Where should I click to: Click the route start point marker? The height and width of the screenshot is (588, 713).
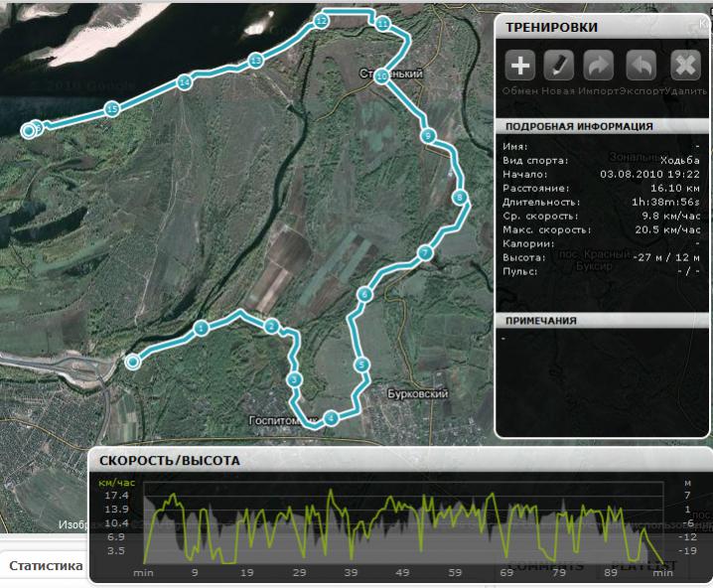(132, 363)
